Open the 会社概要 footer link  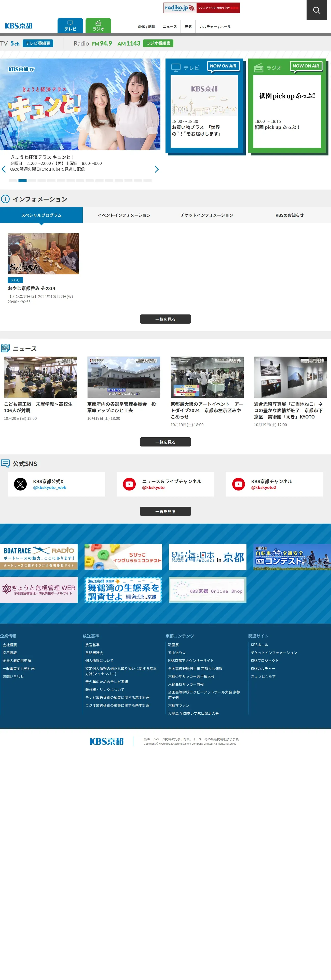coord(10,645)
